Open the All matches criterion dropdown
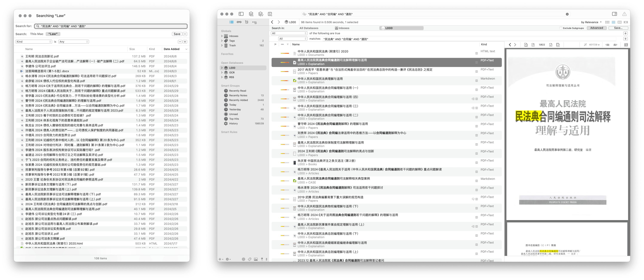644x280 pixels. click(x=293, y=39)
